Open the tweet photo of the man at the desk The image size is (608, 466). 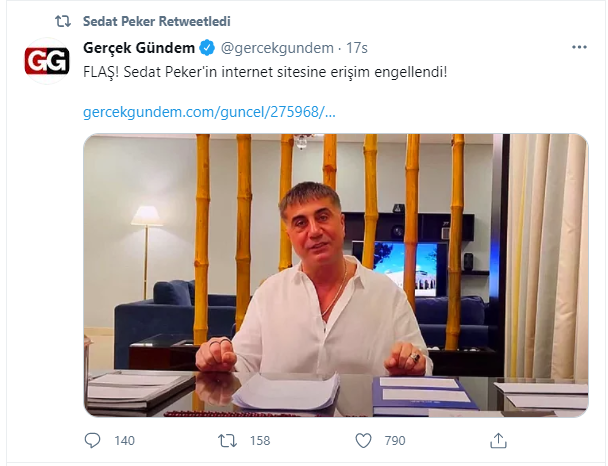tap(336, 275)
